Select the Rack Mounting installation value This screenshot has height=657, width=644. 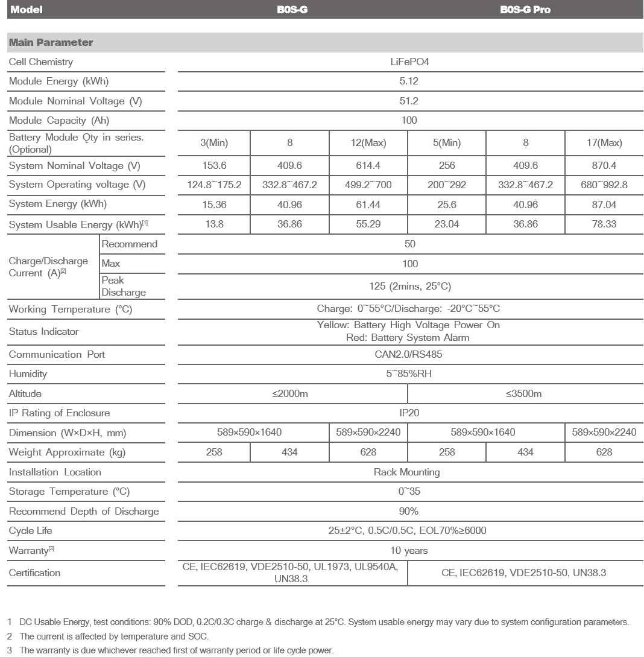406,472
